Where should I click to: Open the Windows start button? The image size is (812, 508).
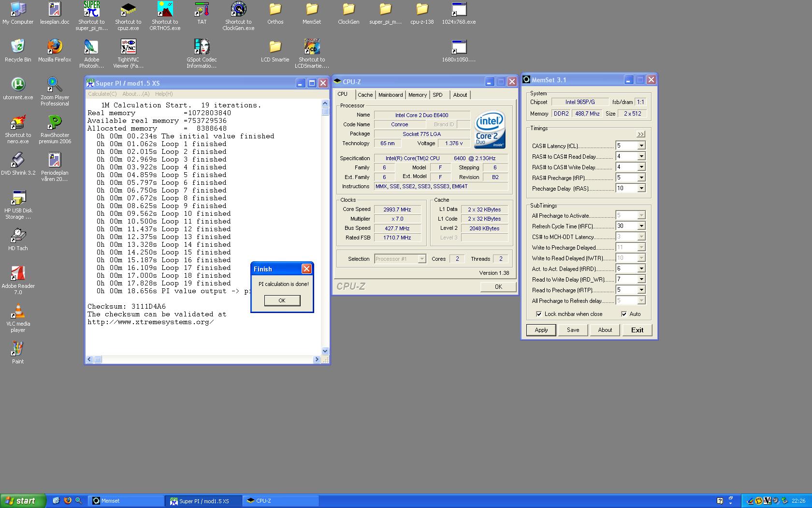[x=23, y=501]
